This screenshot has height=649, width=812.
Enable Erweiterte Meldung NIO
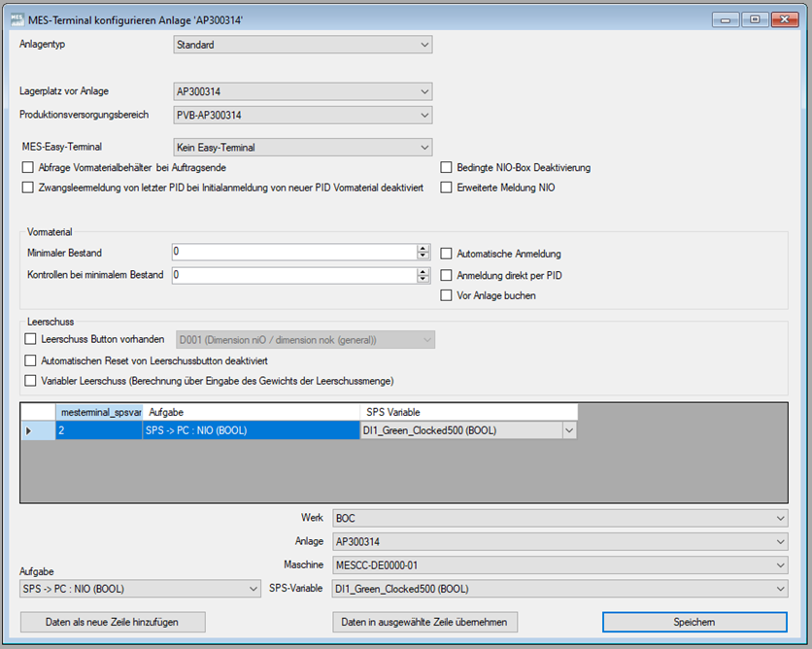pyautogui.click(x=447, y=188)
